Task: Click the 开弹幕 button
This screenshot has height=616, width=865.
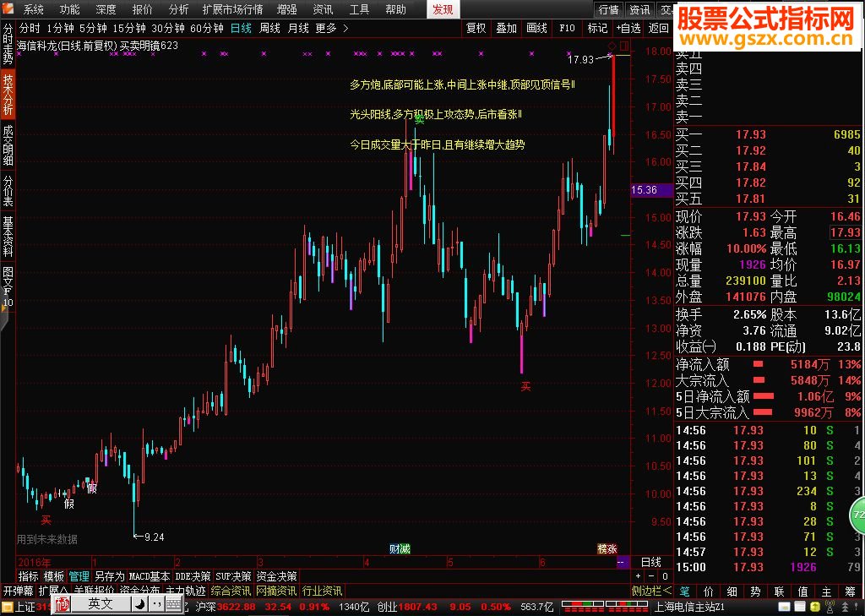Action: click(x=19, y=591)
